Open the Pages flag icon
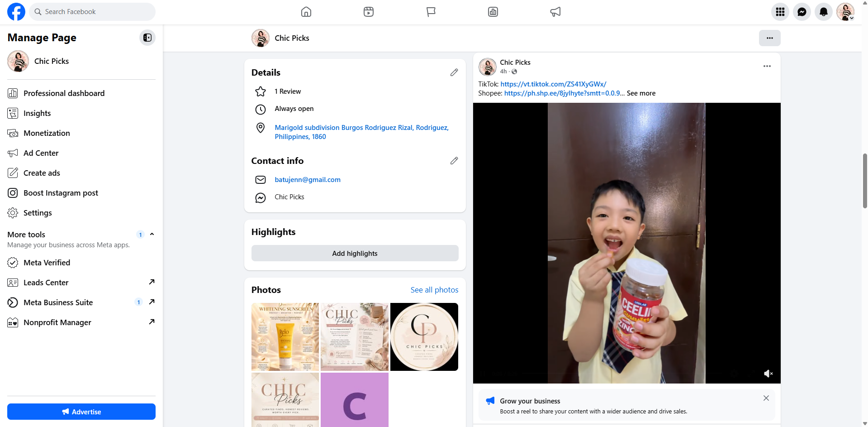Screen dimensions: 868x427 (x=431, y=12)
